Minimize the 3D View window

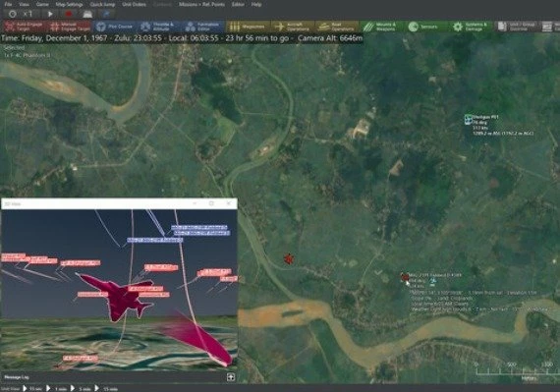pyautogui.click(x=195, y=203)
